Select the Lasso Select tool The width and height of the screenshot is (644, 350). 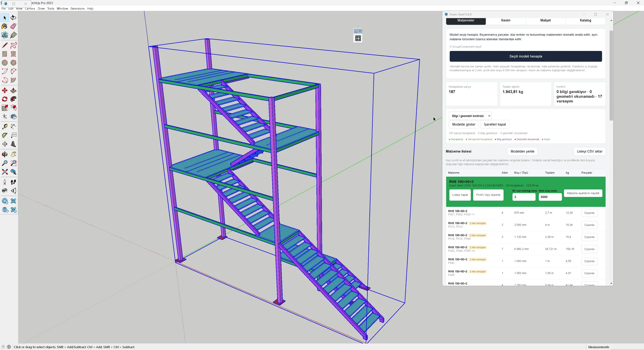(x=13, y=18)
